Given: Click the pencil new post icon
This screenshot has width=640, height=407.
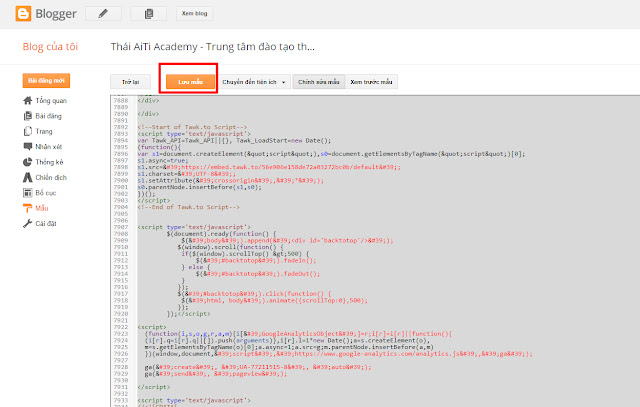Looking at the screenshot, I should 103,13.
